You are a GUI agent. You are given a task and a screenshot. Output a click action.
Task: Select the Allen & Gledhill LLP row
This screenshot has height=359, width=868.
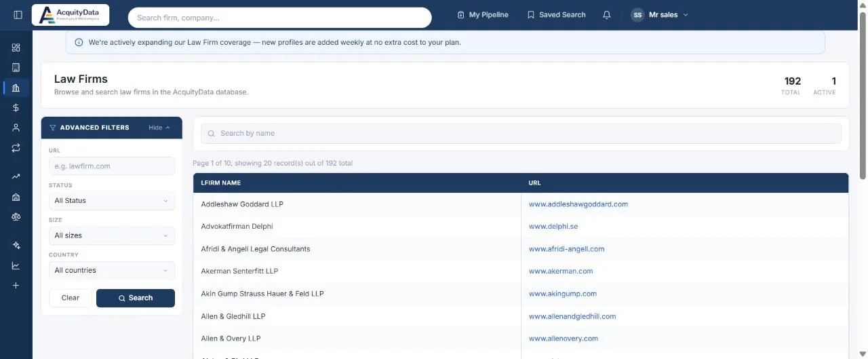coord(521,316)
